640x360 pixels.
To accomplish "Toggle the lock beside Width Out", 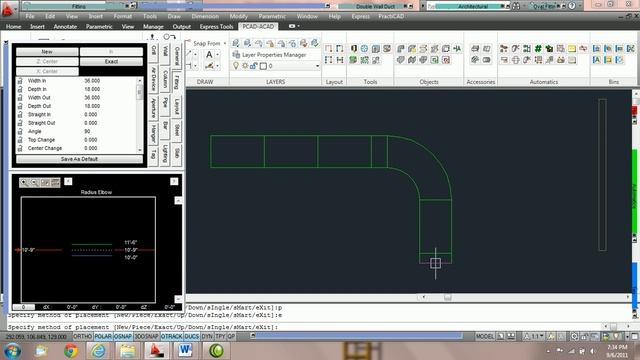I will pos(20,98).
